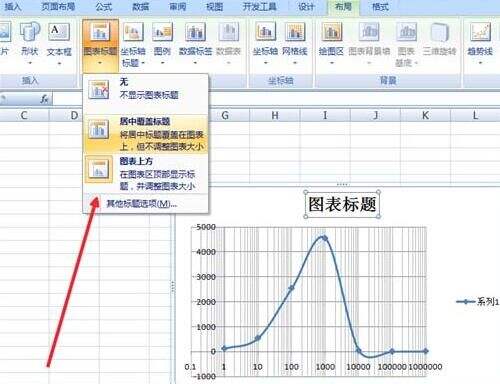
Task: Click the formula bar input field
Action: click(276, 99)
